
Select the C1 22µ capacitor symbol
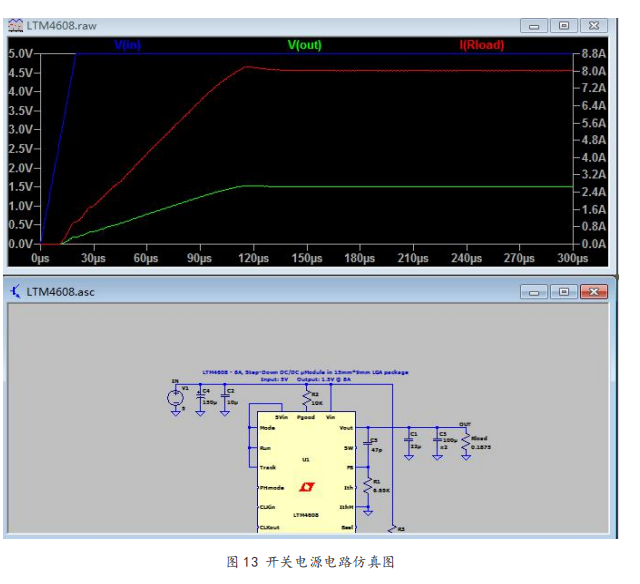tap(409, 440)
